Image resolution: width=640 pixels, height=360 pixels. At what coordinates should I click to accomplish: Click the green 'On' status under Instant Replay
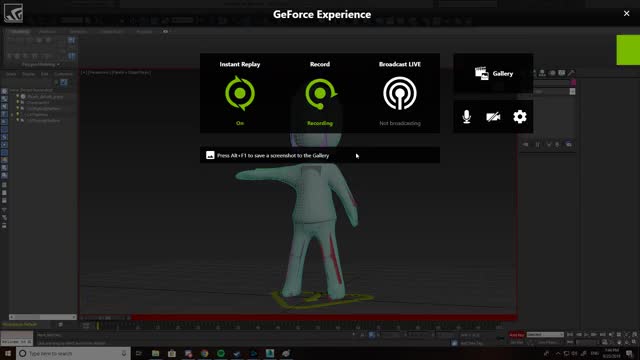pyautogui.click(x=240, y=123)
